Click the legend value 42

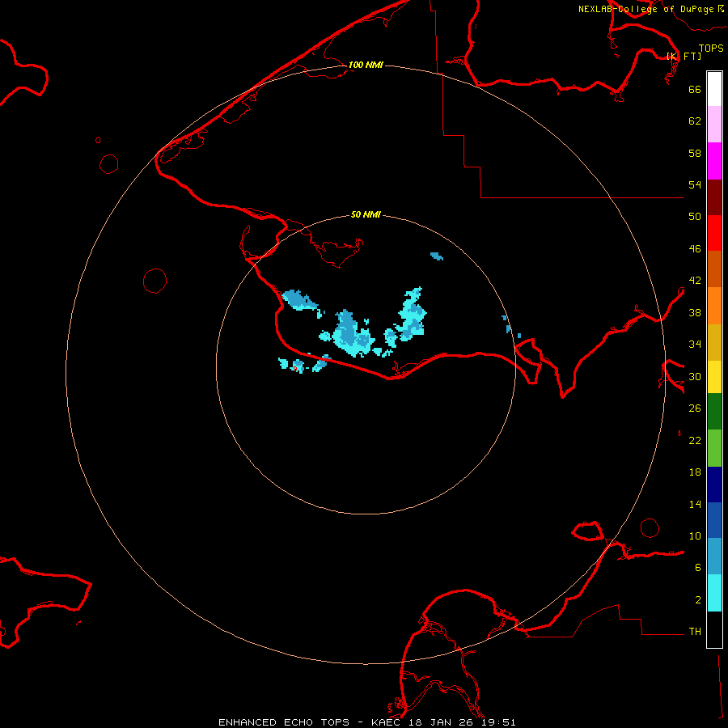[695, 281]
